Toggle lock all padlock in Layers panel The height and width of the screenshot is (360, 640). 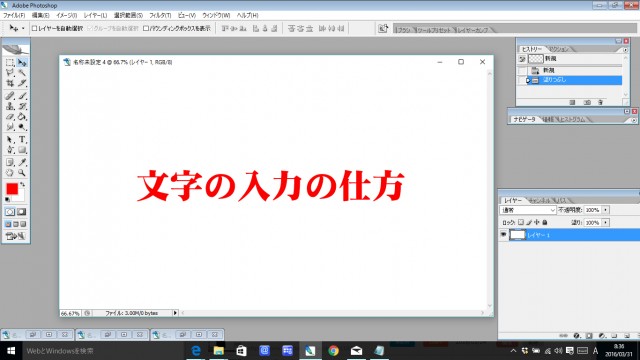(544, 222)
